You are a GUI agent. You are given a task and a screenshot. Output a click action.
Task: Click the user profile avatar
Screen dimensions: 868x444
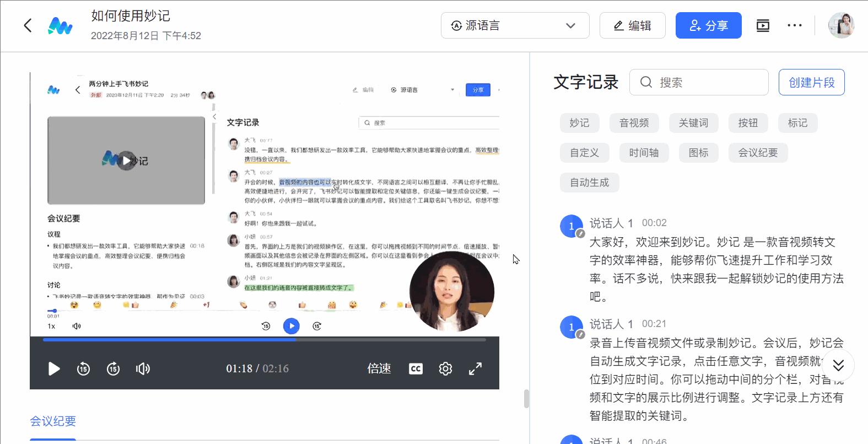click(x=841, y=25)
